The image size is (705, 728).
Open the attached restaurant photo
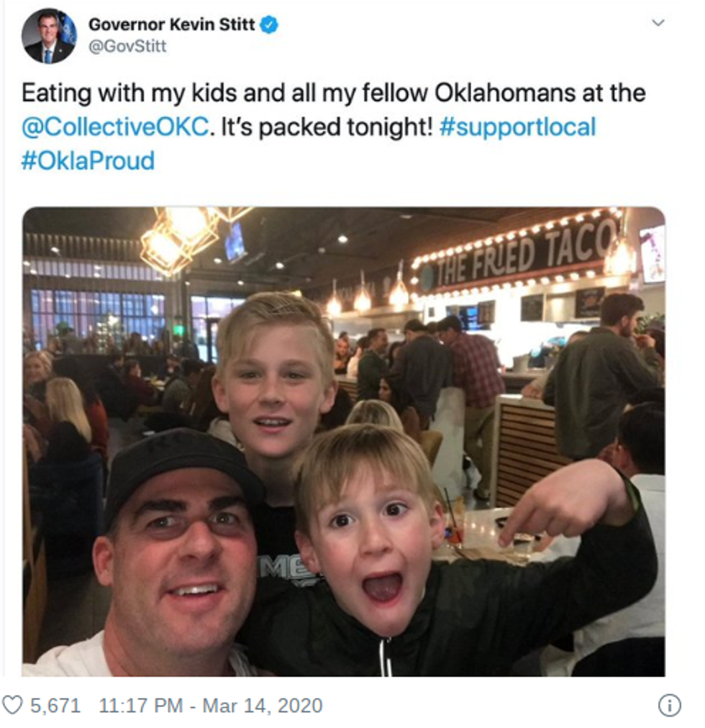(344, 441)
